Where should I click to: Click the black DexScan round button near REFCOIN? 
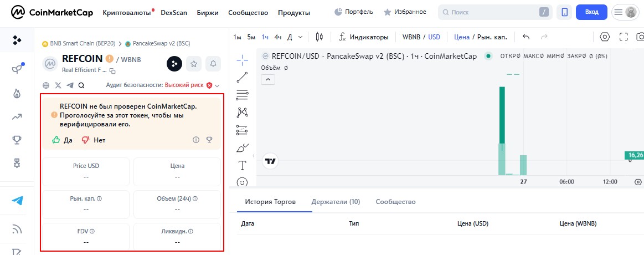pos(174,64)
